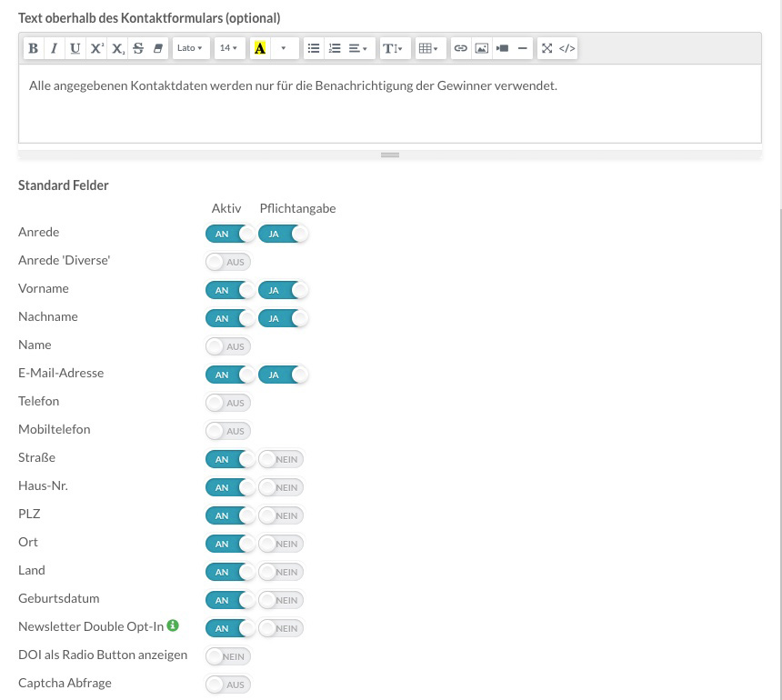Enable the Anrede 'Diverse' field
782x700 pixels.
[x=228, y=262]
